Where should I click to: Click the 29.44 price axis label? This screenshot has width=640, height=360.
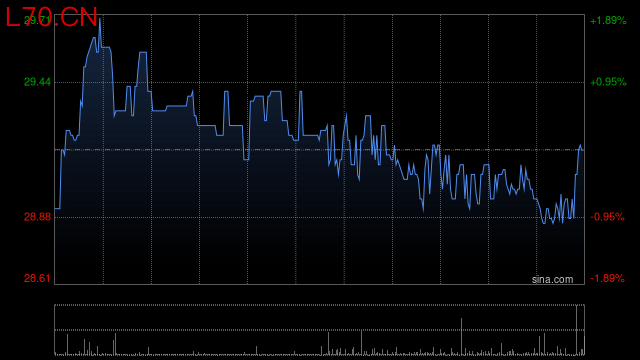click(x=37, y=82)
